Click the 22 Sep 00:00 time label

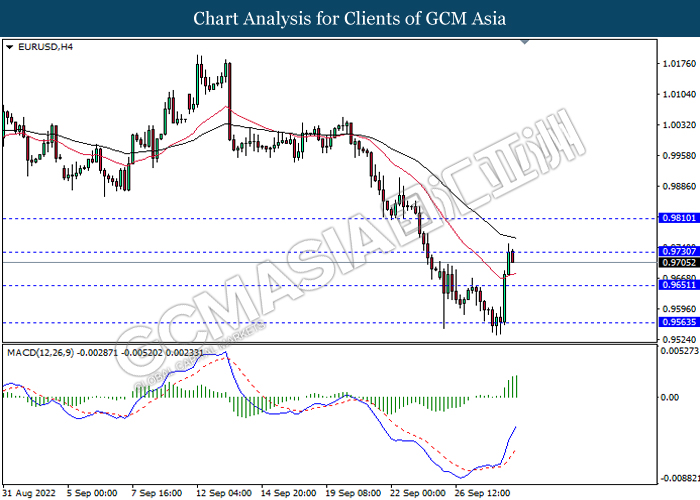pyautogui.click(x=418, y=493)
